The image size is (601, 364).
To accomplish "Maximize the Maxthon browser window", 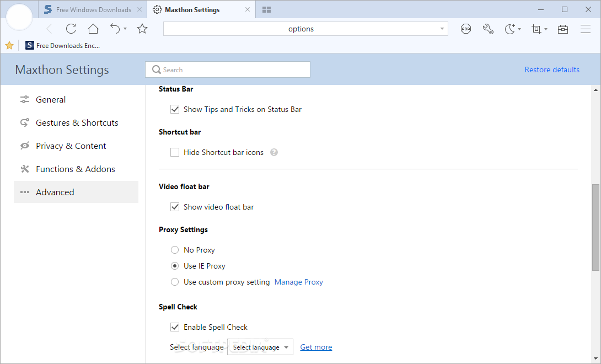I will 565,9.
